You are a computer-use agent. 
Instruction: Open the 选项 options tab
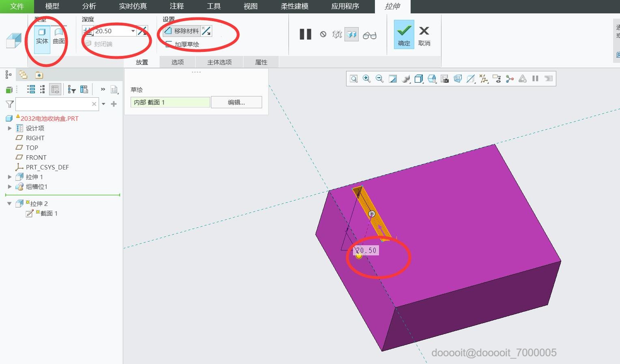click(178, 62)
